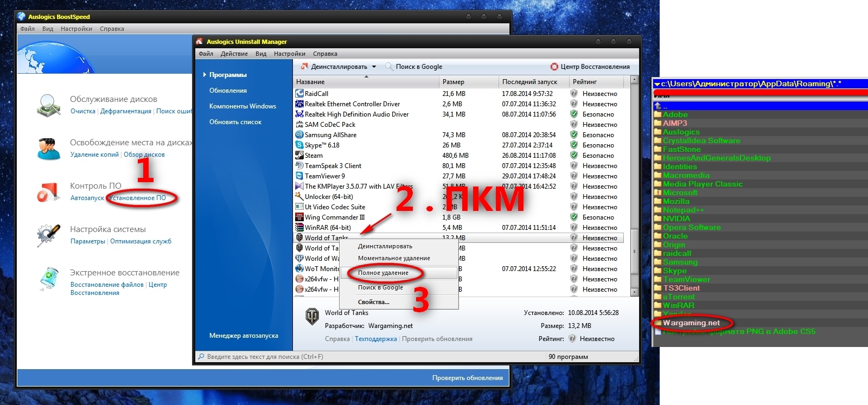Click the magnifier icon beside Поиск в Google toolbar button
Viewport: 868px width, 405px height.
(x=389, y=67)
